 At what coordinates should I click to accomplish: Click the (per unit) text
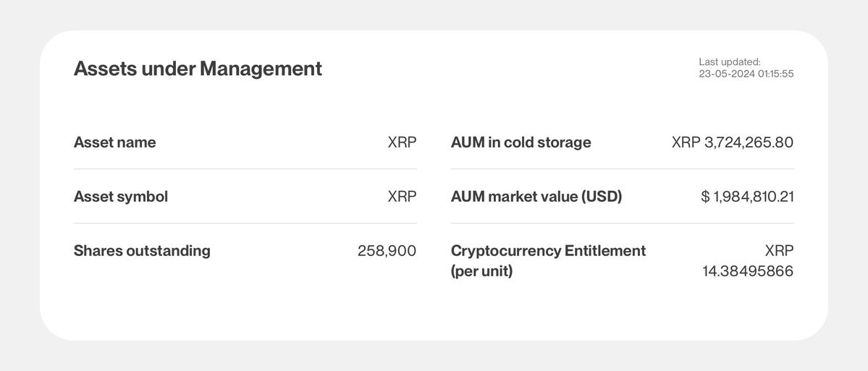coord(481,271)
